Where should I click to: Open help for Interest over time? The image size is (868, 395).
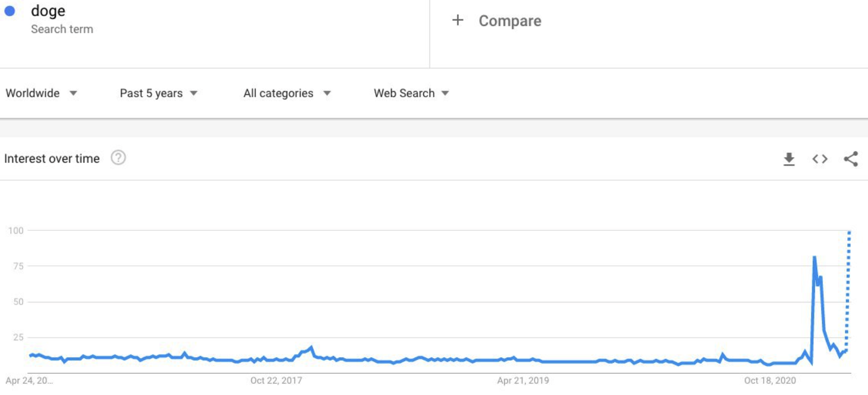point(118,158)
